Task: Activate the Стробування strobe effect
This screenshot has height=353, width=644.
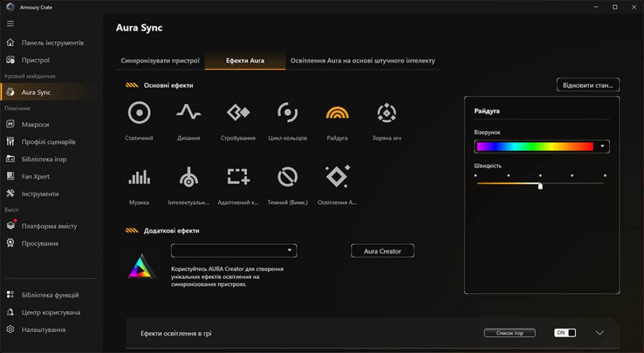Action: [x=238, y=112]
